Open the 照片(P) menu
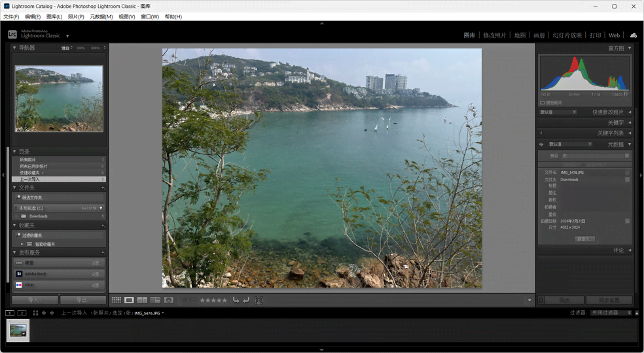The height and width of the screenshot is (353, 644). tap(76, 17)
